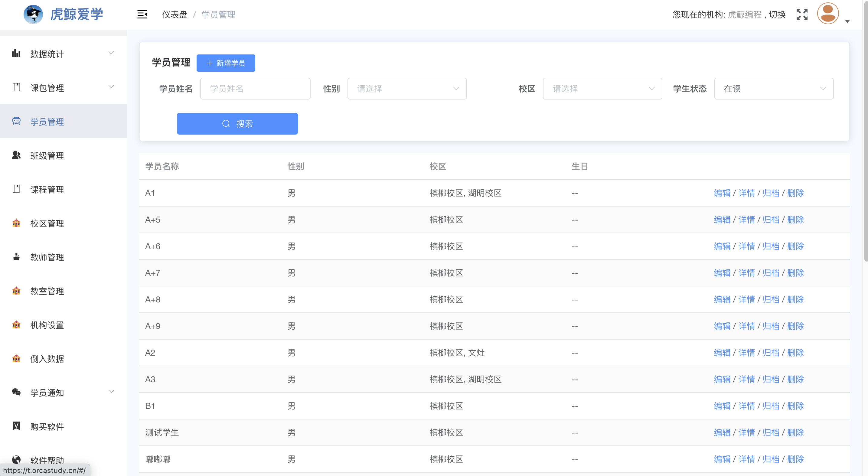Image resolution: width=868 pixels, height=476 pixels.
Task: Delete student A+7 via 删除
Action: coord(795,273)
